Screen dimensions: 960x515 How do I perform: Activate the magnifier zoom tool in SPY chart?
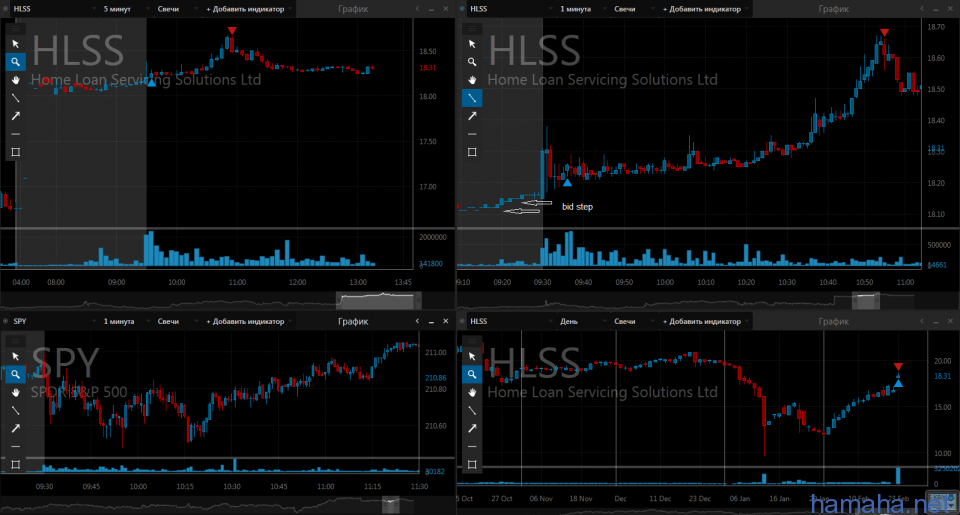pyautogui.click(x=15, y=375)
